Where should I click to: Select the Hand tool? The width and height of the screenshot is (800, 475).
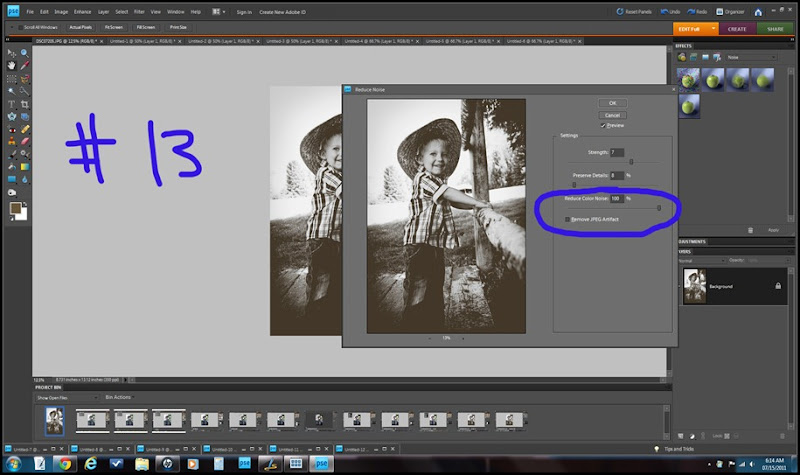point(12,64)
